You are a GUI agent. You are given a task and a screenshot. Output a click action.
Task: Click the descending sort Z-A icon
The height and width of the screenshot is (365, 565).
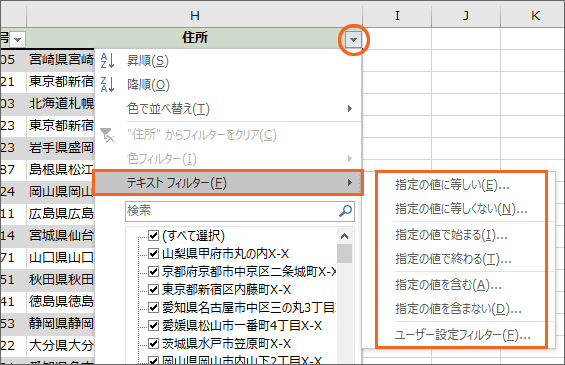107,84
